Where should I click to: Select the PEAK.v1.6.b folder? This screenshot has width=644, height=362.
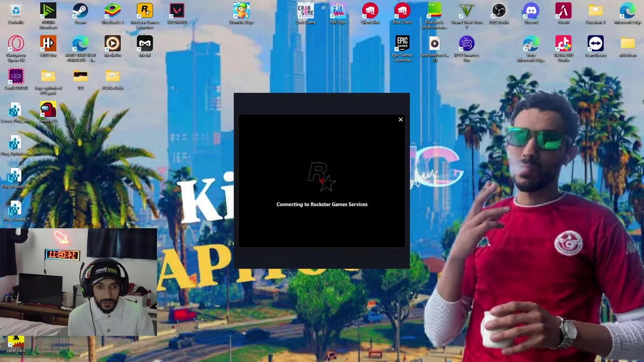113,79
